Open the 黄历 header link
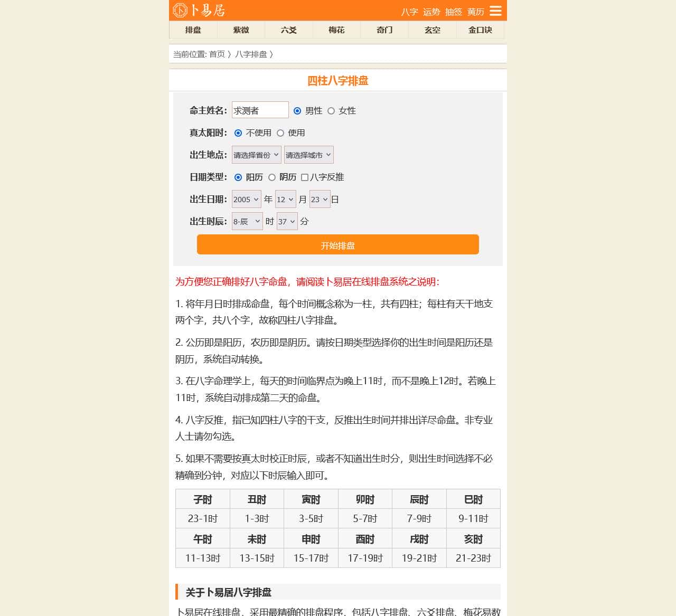676x616 pixels. pyautogui.click(x=476, y=12)
